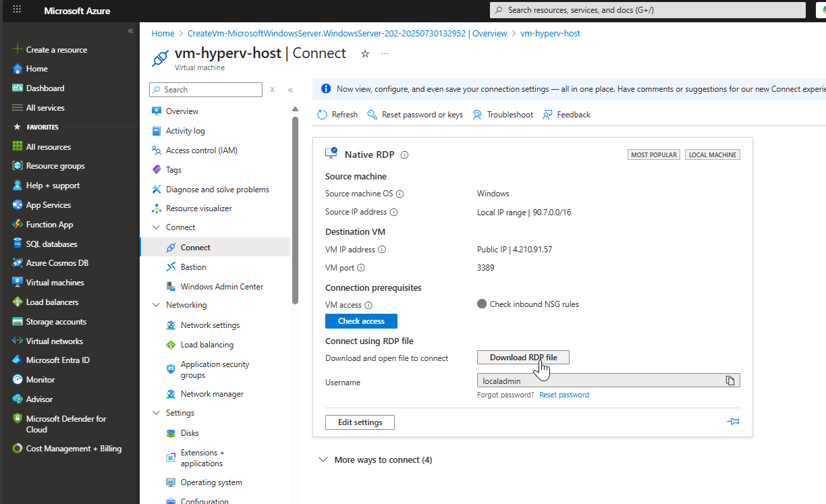Image resolution: width=826 pixels, height=504 pixels.
Task: Click the Reset password link
Action: pyautogui.click(x=564, y=395)
